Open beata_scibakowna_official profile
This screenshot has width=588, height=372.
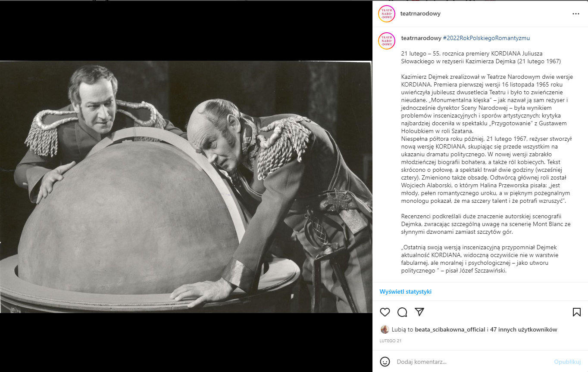(x=450, y=329)
